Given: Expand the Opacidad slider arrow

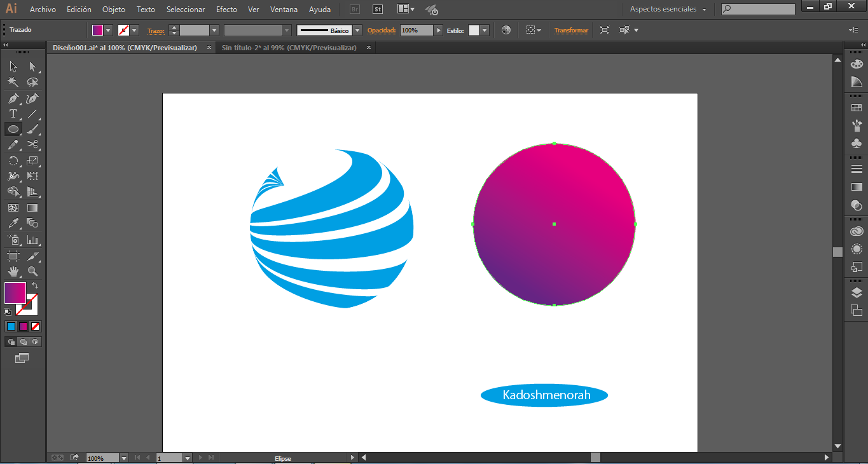Looking at the screenshot, I should pos(438,30).
